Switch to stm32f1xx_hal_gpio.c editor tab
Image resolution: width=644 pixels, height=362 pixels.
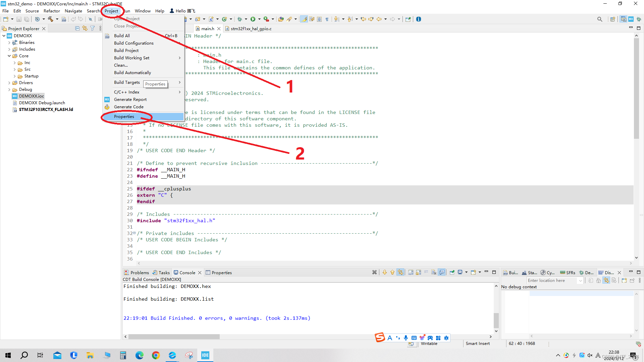[251, 28]
